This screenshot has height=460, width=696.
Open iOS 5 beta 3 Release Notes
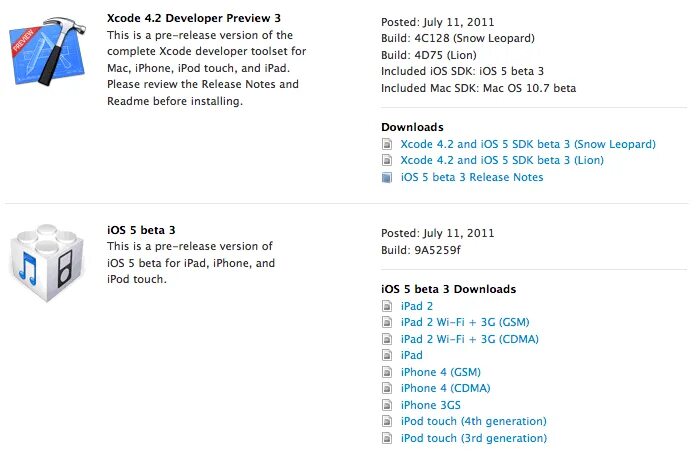(471, 177)
